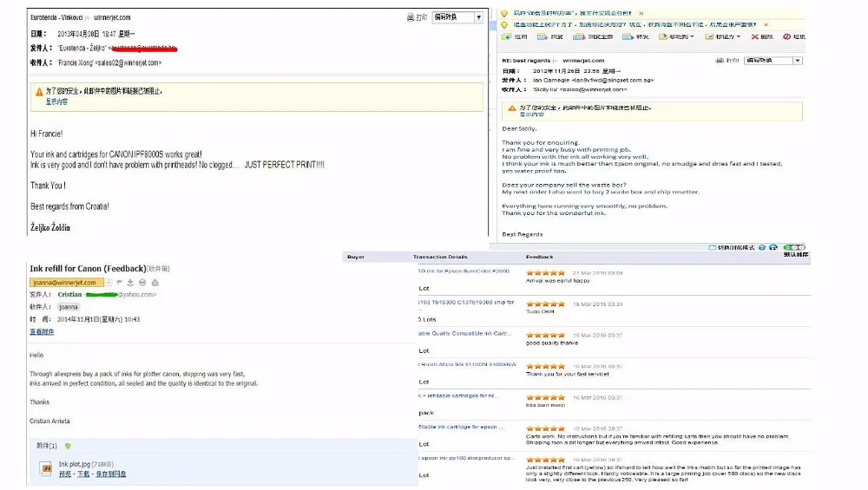Open 'Quality Compatible Ink Cartr...' product link
This screenshot has height=490, width=868.
(465, 334)
